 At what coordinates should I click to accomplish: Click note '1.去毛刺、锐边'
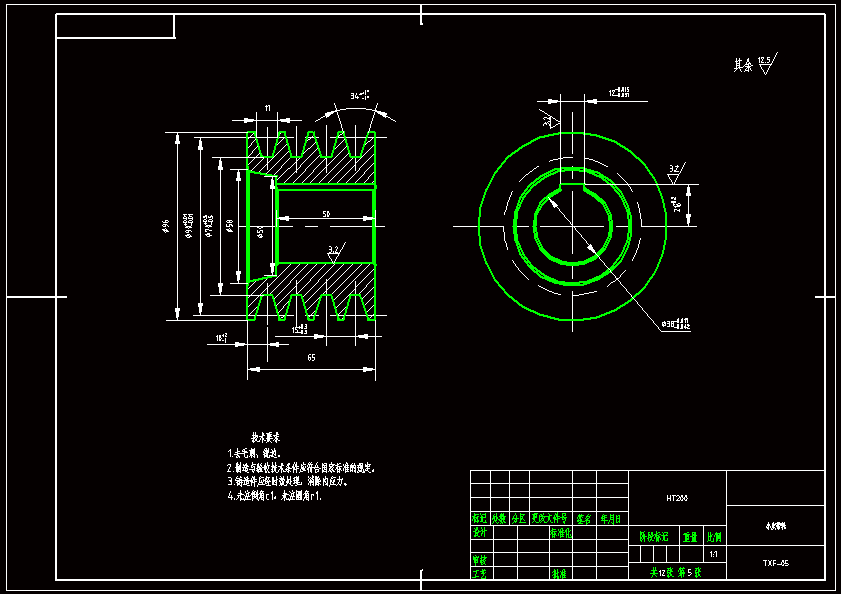[254, 453]
